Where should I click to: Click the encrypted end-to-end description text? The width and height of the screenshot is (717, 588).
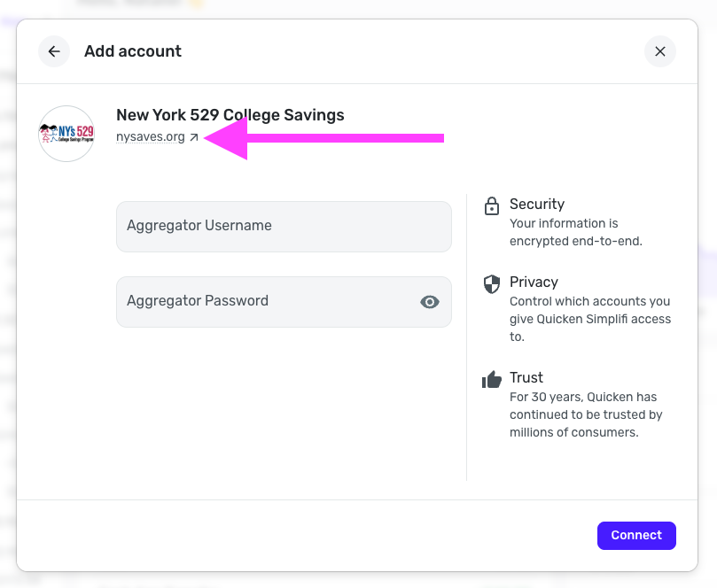(575, 232)
